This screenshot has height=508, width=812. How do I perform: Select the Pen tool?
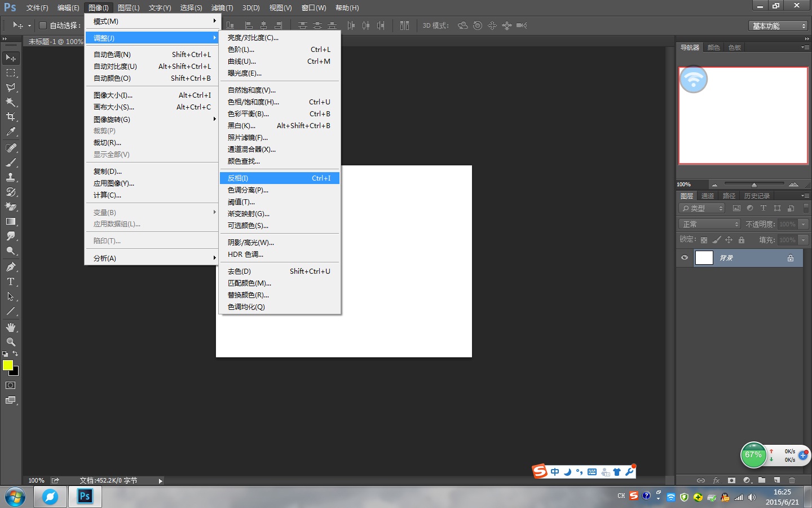pyautogui.click(x=11, y=267)
